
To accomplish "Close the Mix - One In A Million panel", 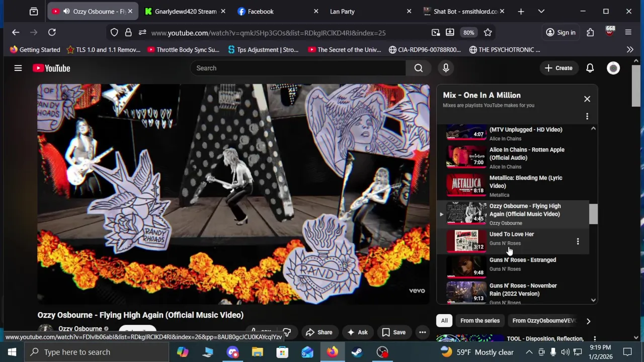I will click(x=587, y=99).
